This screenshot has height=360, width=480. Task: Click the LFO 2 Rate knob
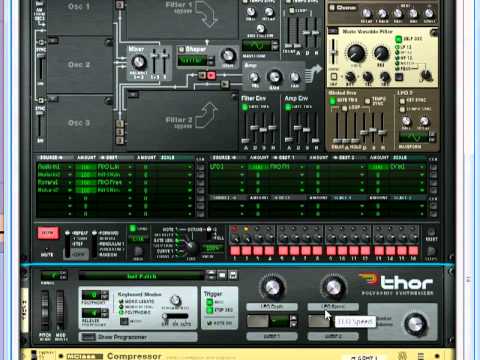point(406,121)
